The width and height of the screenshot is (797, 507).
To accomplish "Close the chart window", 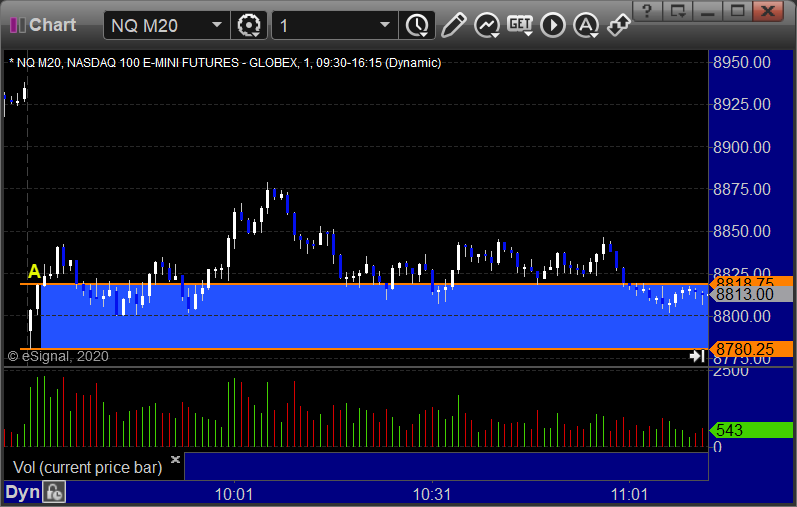I will point(768,10).
